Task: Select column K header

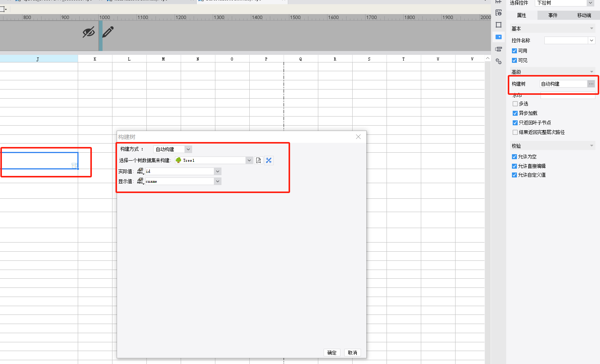Action: [x=95, y=59]
